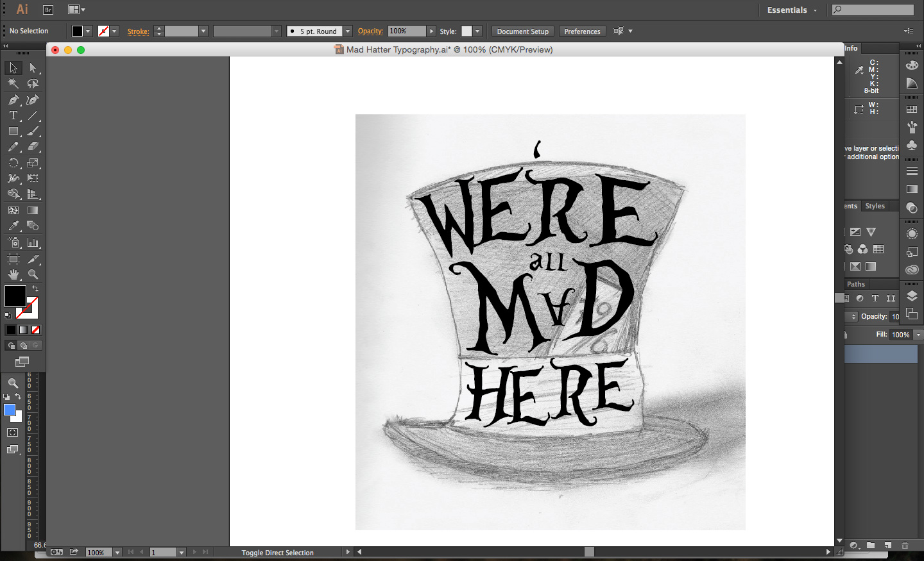Viewport: 924px width, 561px height.
Task: Select the Gradient tool
Action: pyautogui.click(x=33, y=210)
